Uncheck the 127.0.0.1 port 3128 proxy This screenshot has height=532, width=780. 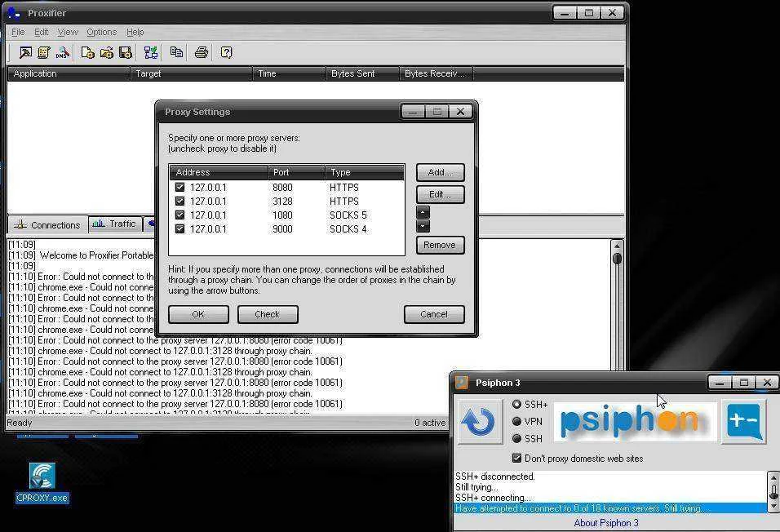(179, 201)
